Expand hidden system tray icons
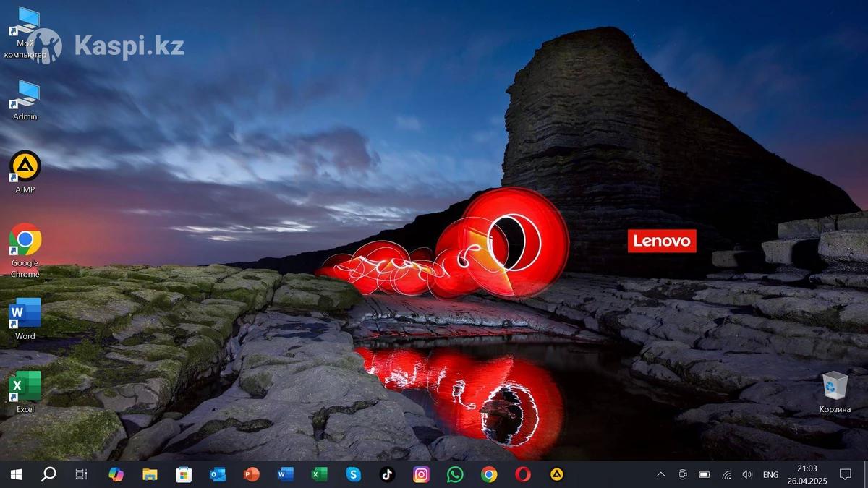 click(x=660, y=474)
